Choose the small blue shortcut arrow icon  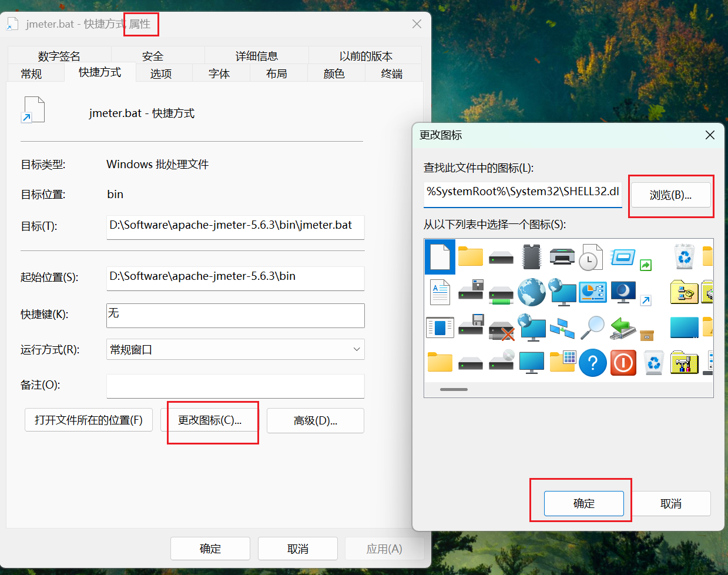(x=646, y=300)
